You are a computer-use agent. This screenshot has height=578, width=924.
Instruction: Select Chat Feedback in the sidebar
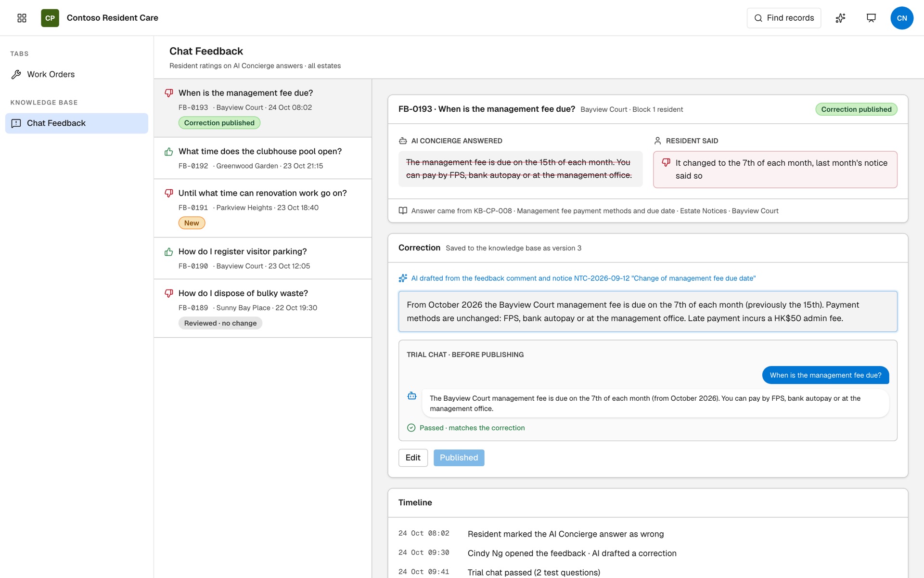tap(77, 123)
